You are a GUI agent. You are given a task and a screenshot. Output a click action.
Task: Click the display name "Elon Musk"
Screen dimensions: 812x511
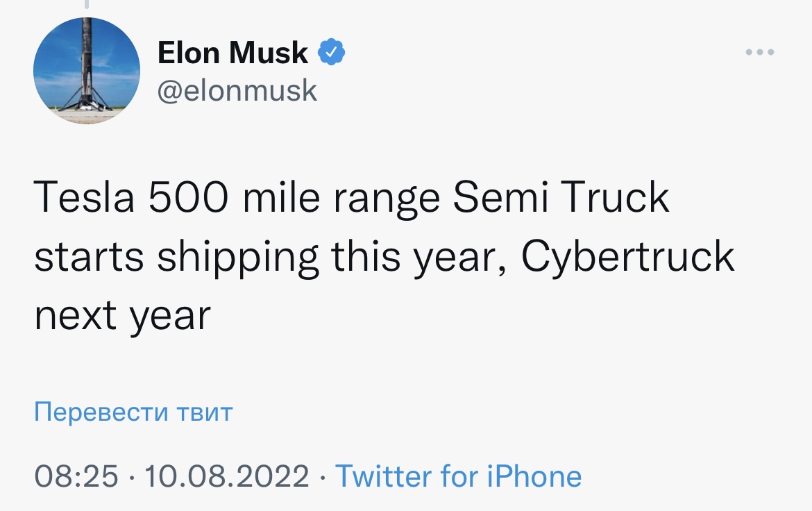[233, 53]
